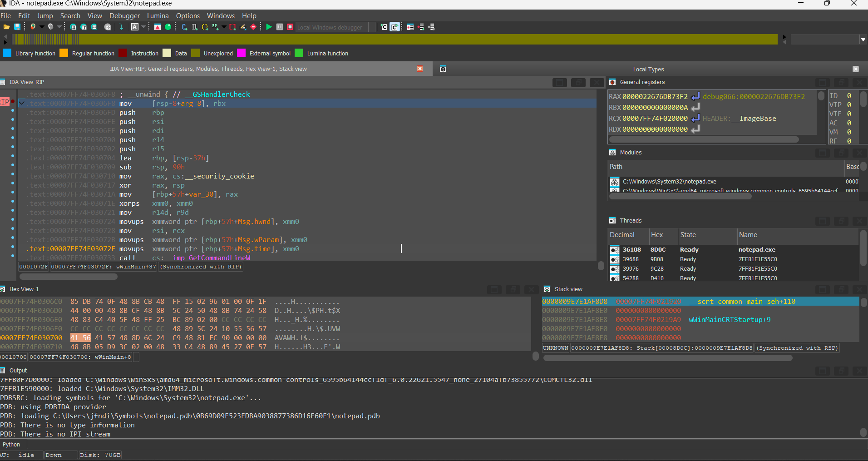Viewport: 868px width, 461px height.
Task: Open the dropdown next to jump forward
Action: (x=59, y=27)
